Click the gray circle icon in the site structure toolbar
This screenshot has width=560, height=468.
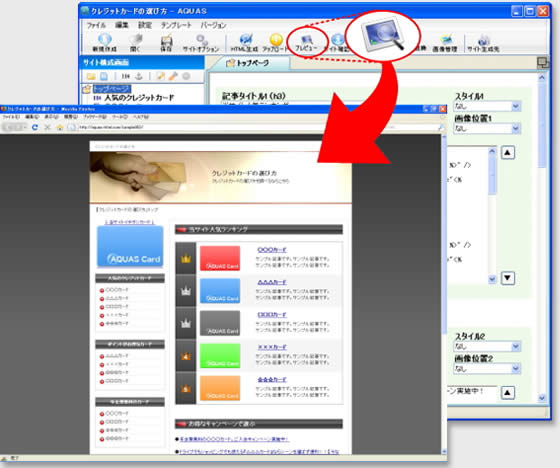coord(186,76)
